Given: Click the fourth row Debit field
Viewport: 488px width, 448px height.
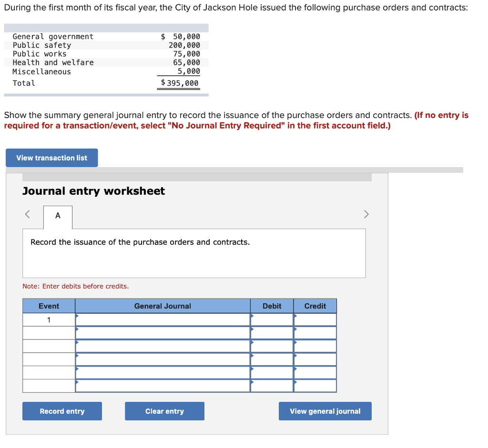Looking at the screenshot, I should [272, 359].
